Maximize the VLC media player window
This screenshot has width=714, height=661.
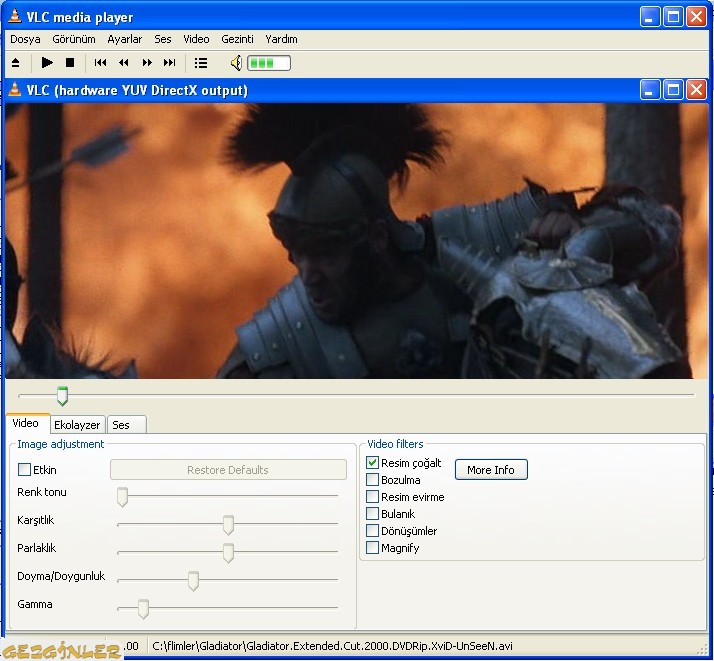[x=673, y=17]
